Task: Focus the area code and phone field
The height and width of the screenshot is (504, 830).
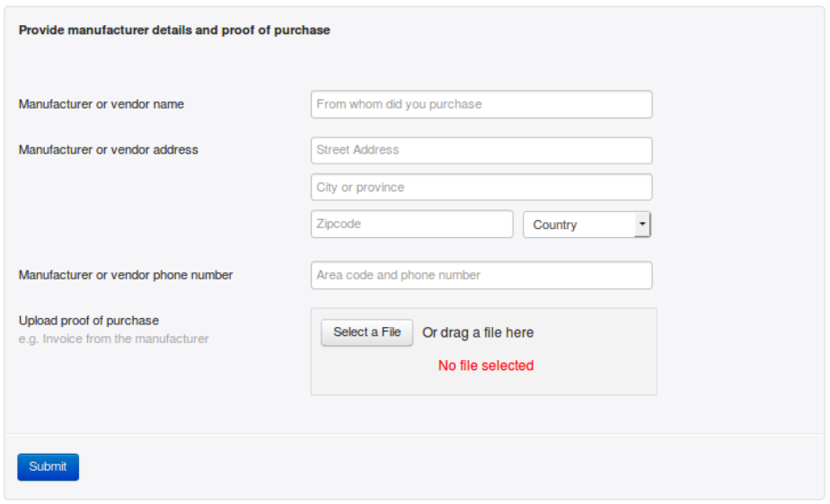Action: click(481, 276)
